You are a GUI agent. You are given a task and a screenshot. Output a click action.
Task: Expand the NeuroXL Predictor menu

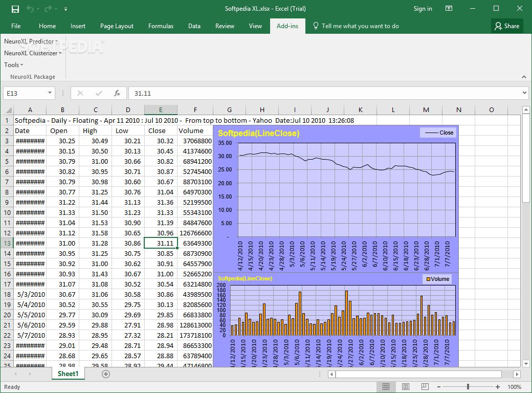tap(31, 41)
